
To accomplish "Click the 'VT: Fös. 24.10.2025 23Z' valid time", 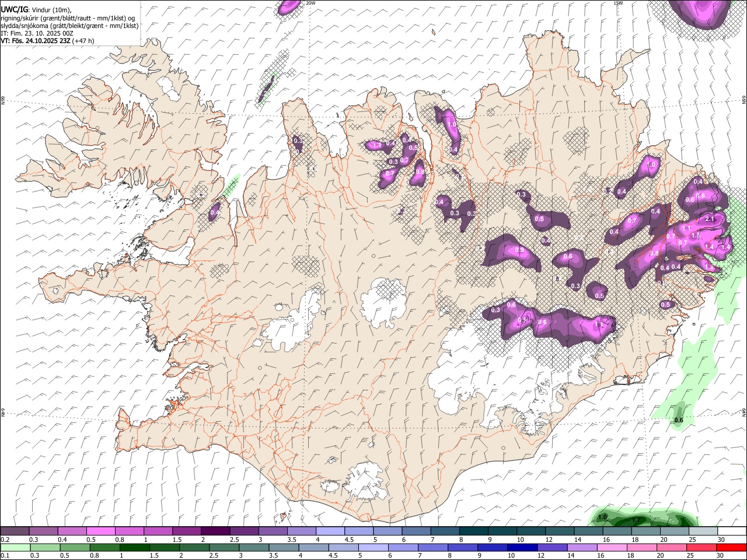I will point(37,41).
